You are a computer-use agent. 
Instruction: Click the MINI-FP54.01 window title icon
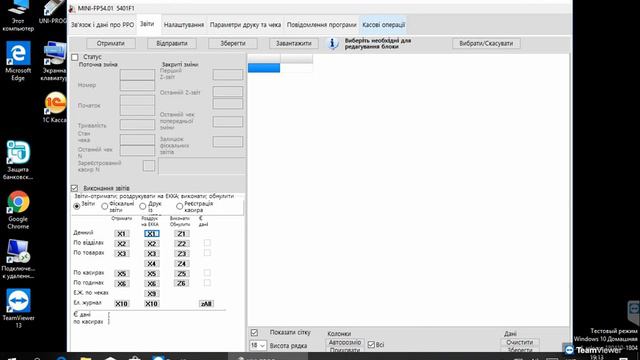coord(72,8)
